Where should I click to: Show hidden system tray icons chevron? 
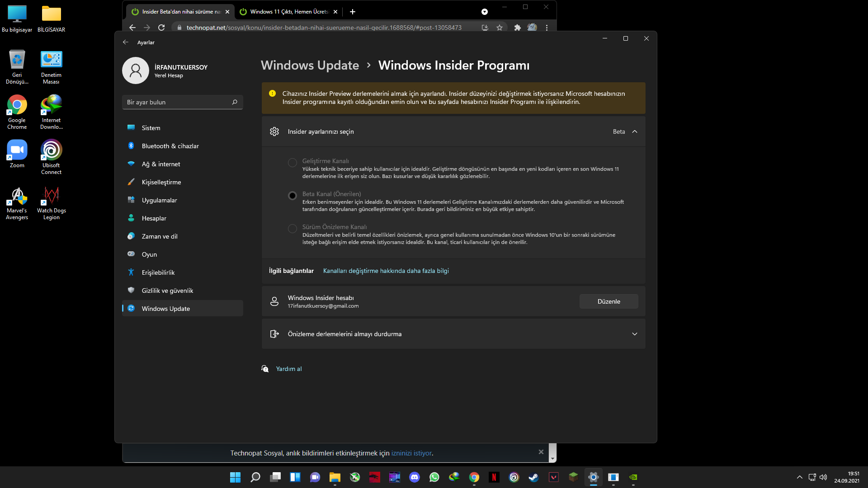799,477
